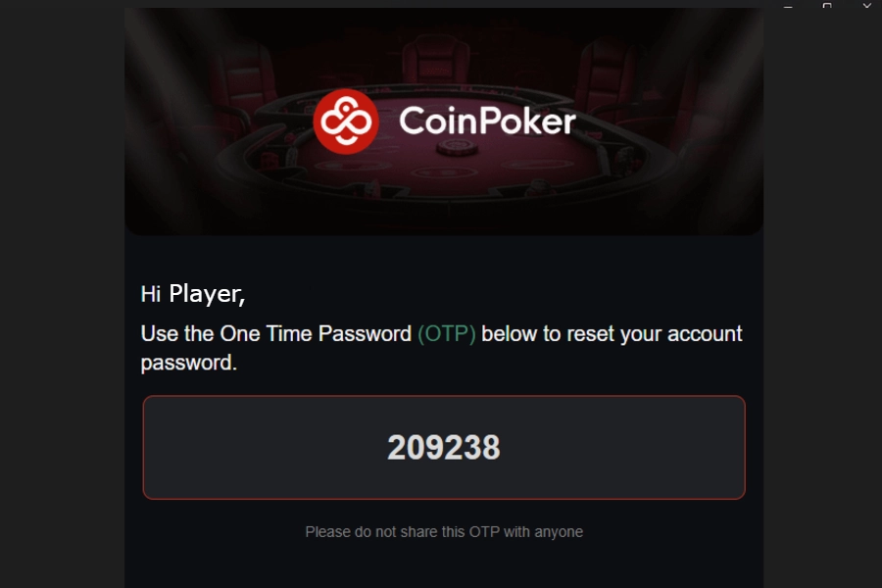The image size is (882, 588).
Task: Click the "Hi" greeting word
Action: tap(150, 294)
